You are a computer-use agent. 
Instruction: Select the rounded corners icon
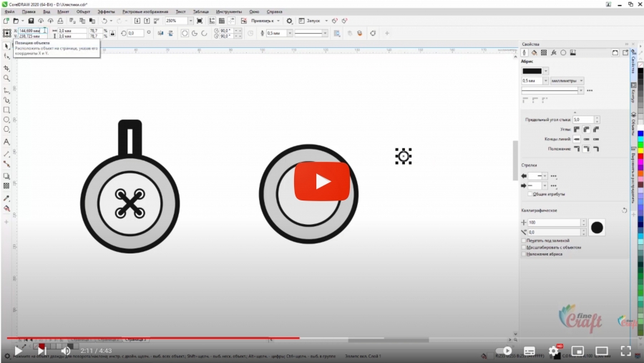click(587, 130)
